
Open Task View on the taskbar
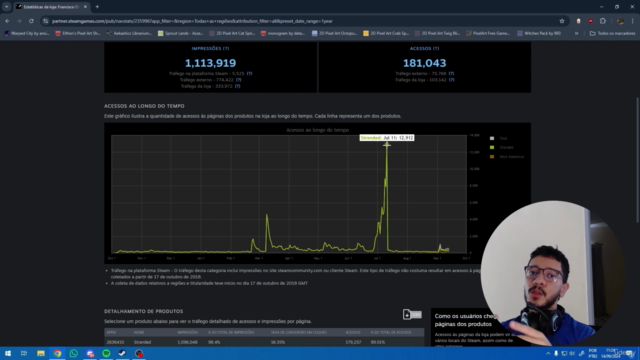click(24, 353)
